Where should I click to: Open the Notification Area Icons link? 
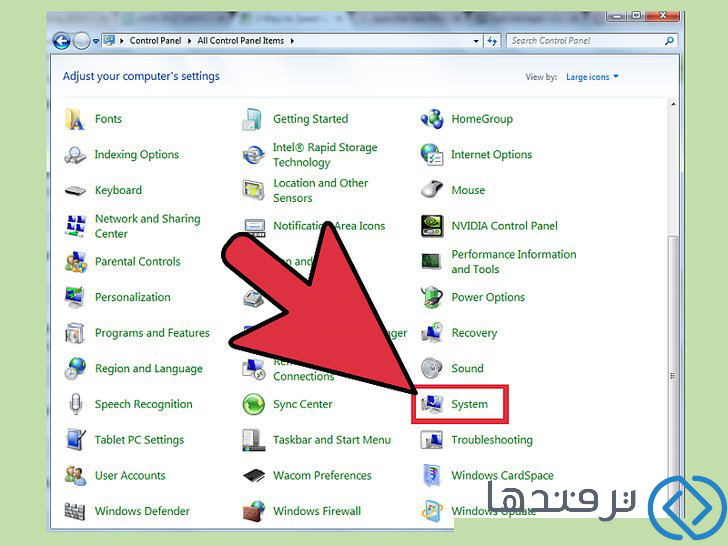[329, 226]
